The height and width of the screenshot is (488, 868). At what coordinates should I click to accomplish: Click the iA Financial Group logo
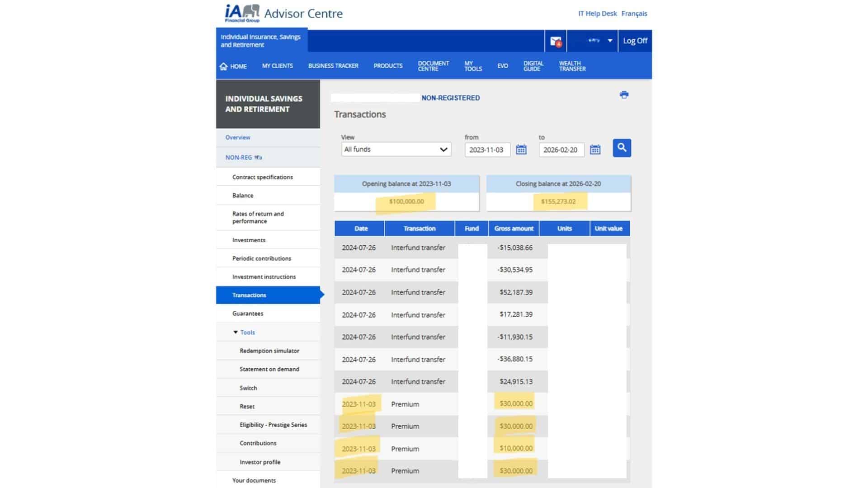pyautogui.click(x=242, y=13)
